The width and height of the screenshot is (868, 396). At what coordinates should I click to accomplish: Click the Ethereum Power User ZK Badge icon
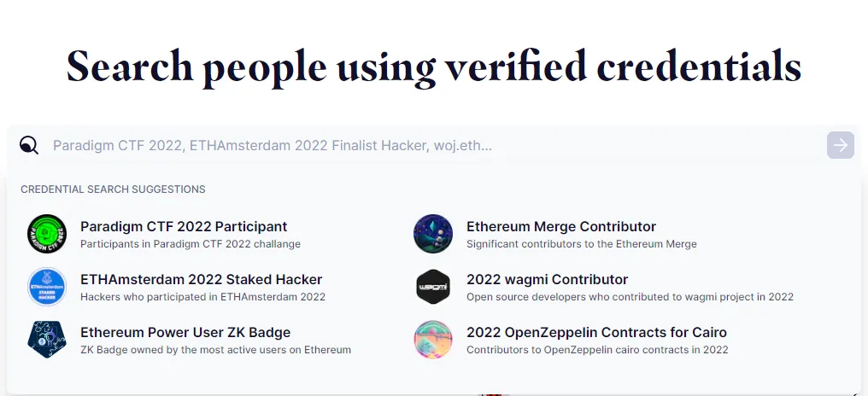[47, 340]
